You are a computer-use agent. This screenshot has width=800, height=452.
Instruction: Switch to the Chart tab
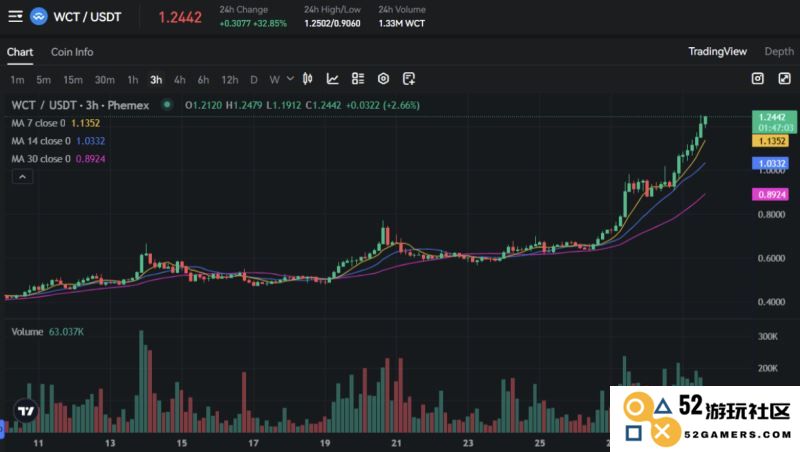point(20,52)
